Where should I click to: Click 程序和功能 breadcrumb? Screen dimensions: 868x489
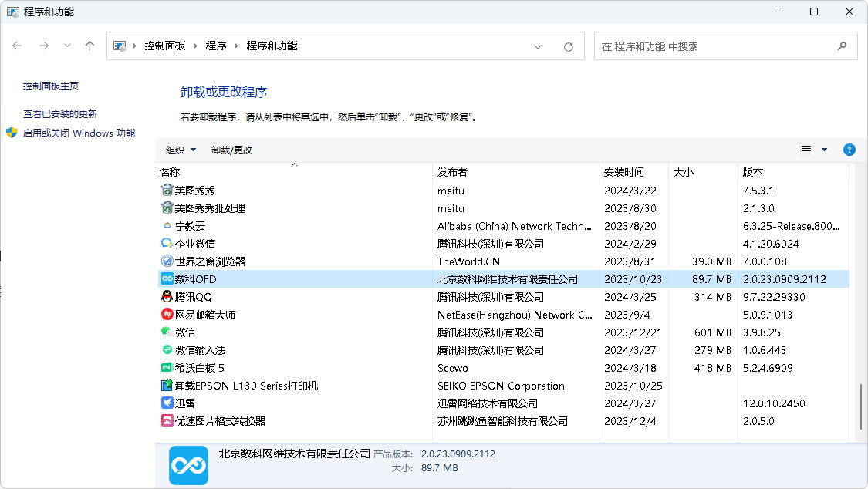(x=272, y=46)
